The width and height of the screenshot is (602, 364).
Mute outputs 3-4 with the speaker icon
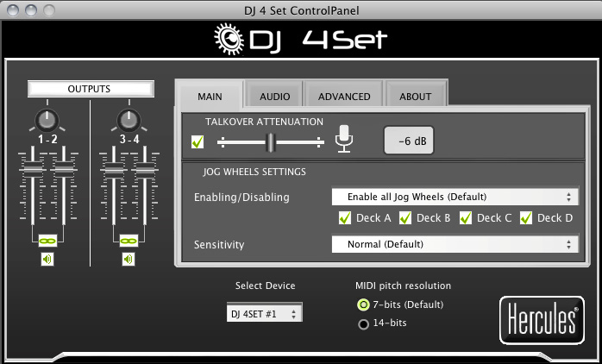(129, 260)
